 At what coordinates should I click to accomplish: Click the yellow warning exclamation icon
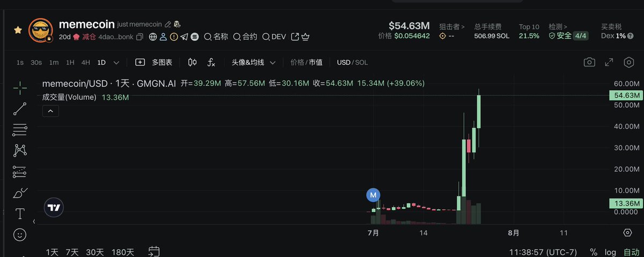174,37
